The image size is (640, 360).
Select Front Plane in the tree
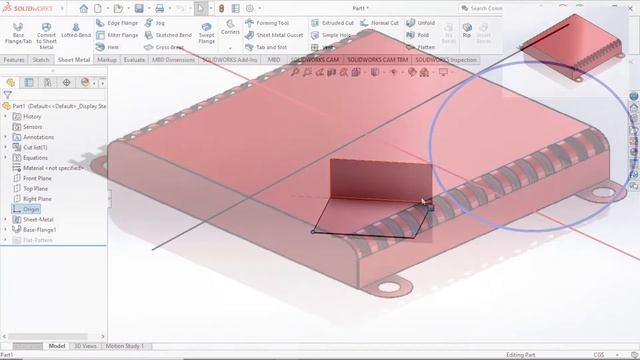point(32,178)
